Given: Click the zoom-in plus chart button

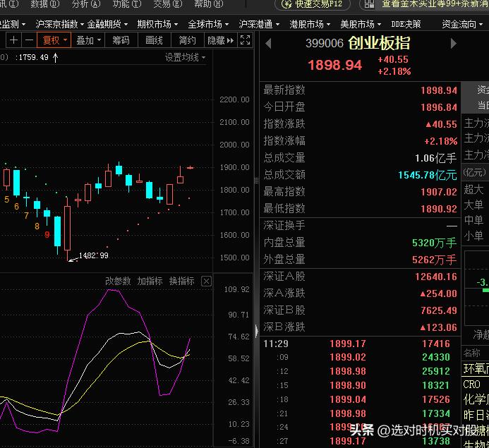Looking at the screenshot, I should tap(13, 40).
